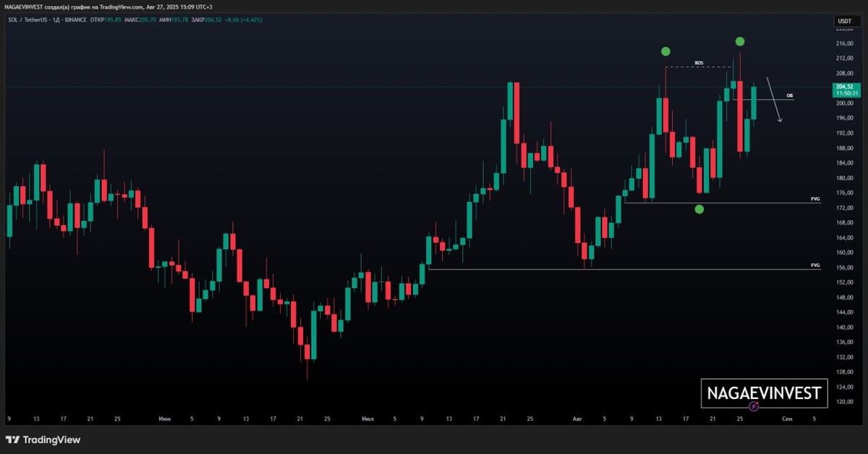Click the 164,00 price axis label

click(843, 237)
